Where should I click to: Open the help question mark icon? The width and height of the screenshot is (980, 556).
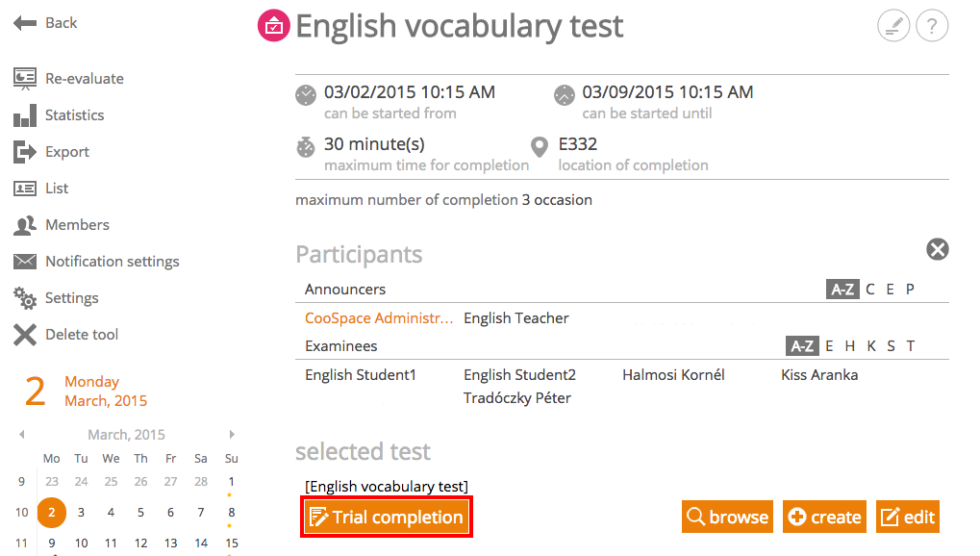coord(932,26)
